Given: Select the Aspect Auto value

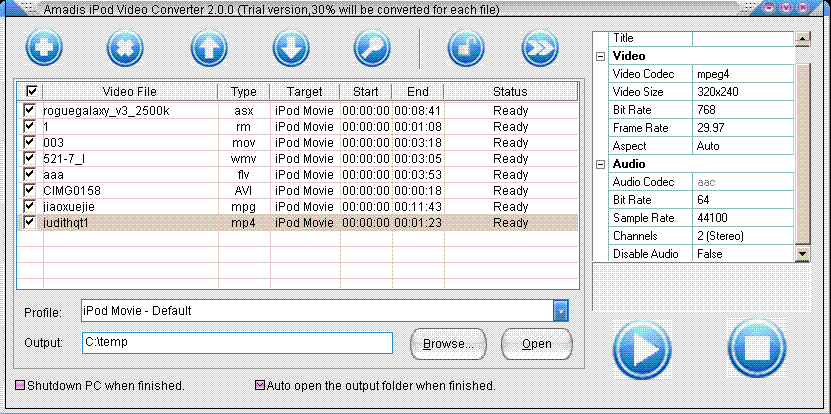Looking at the screenshot, I should coord(743,146).
